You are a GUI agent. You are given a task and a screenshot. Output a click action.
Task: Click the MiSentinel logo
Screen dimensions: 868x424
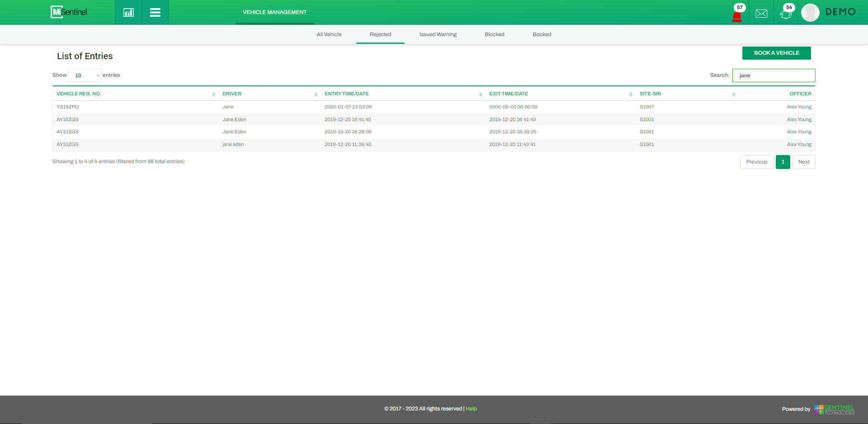click(x=69, y=12)
